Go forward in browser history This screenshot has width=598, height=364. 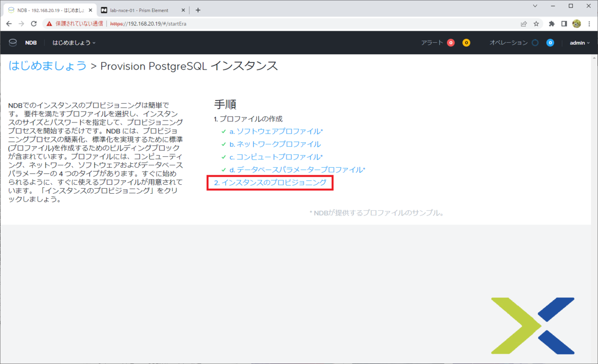click(x=21, y=23)
